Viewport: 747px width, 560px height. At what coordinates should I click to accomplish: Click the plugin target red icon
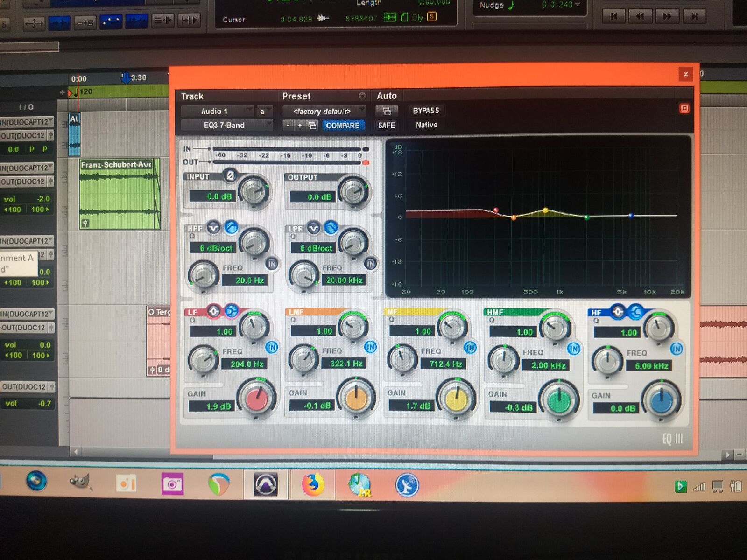tap(684, 108)
